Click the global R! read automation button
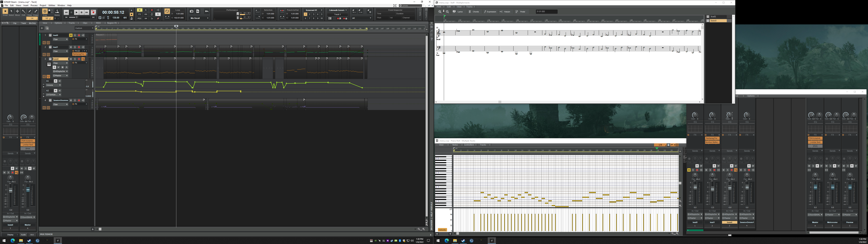The height and width of the screenshot is (244, 868). (158, 14)
